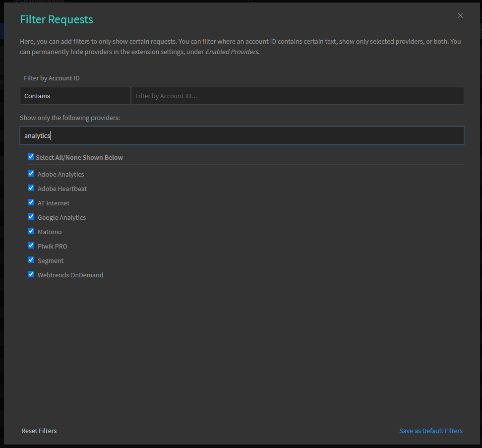482x448 pixels.
Task: Uncheck the Adobe Analytics provider
Action: 31,174
